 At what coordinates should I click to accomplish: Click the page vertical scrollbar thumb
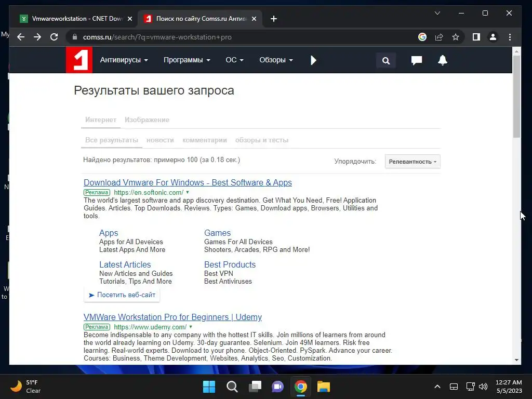coord(516,97)
